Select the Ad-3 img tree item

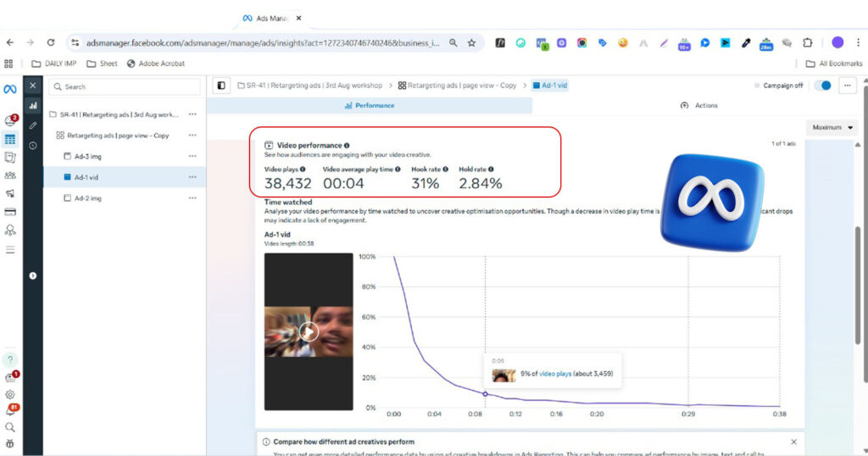[87, 156]
